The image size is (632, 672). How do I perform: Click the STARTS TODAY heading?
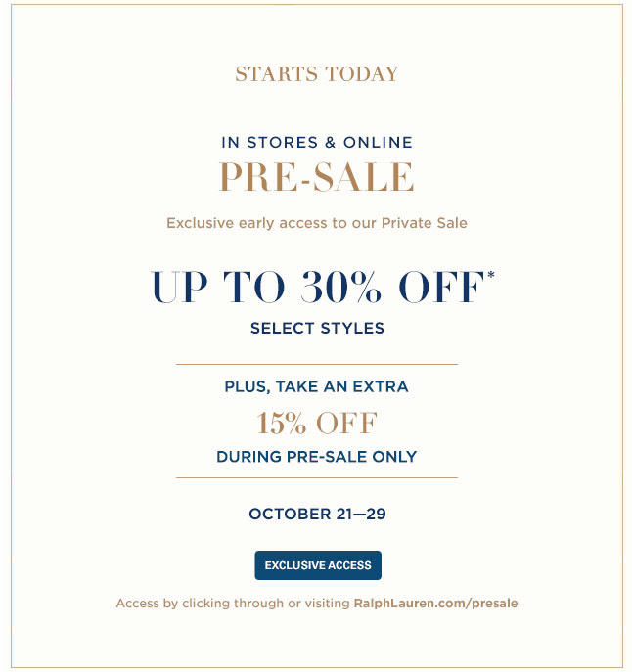[x=317, y=73]
